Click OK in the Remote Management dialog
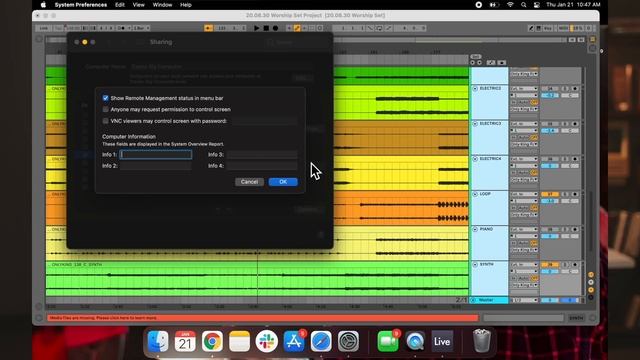 tap(283, 182)
